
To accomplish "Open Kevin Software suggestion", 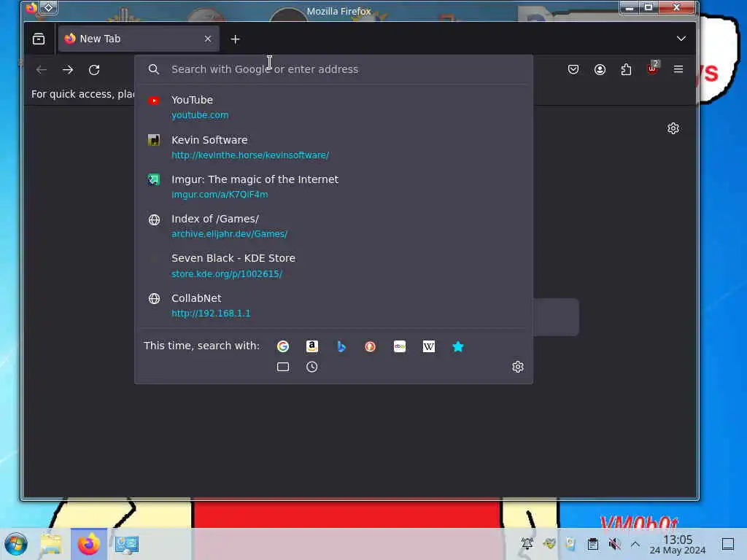I will 333,147.
